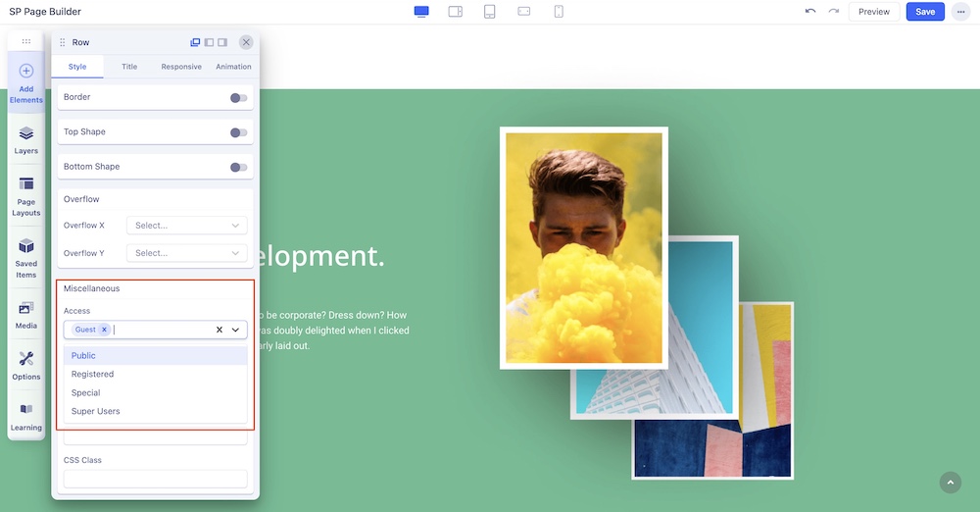Click the undo arrow icon
980x512 pixels.
[x=809, y=12]
